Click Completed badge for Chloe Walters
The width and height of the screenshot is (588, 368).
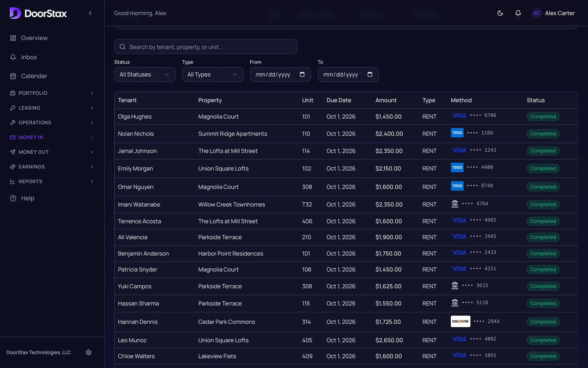click(x=543, y=356)
